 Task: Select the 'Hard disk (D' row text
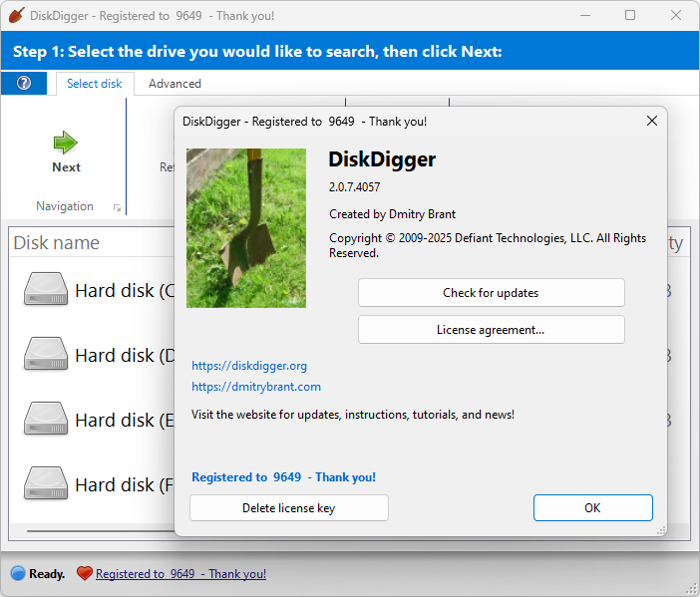click(125, 355)
